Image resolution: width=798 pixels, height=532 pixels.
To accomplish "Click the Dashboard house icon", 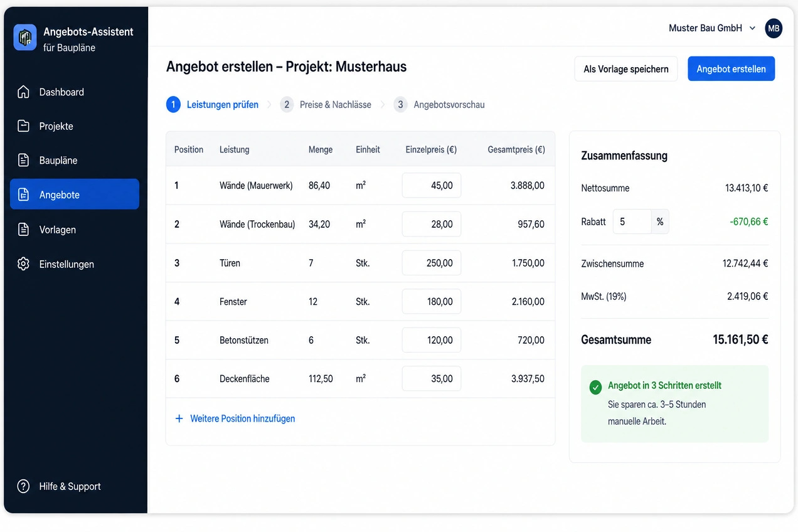I will tap(23, 92).
